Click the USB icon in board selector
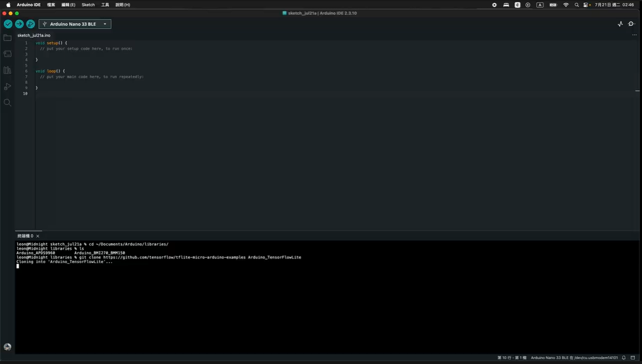642x364 pixels. 45,24
